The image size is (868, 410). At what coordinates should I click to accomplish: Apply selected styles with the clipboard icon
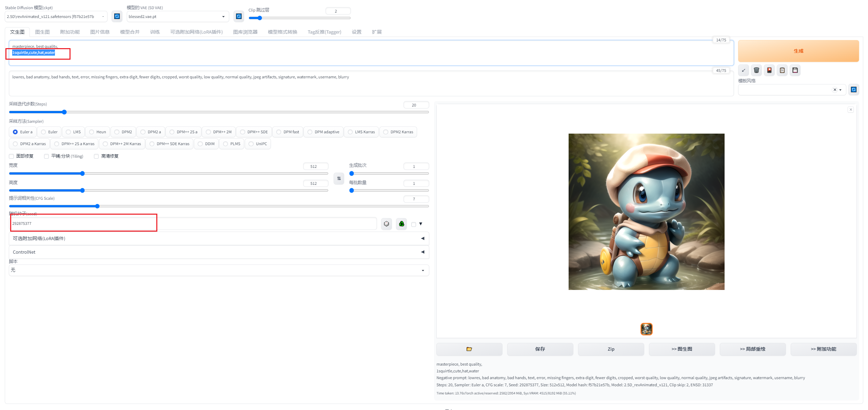[782, 70]
